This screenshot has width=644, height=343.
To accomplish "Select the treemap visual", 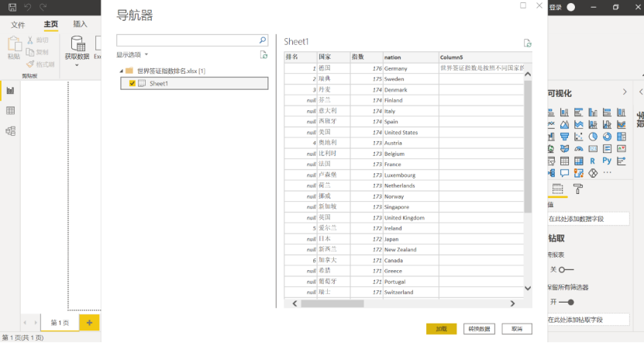I will coord(622,137).
